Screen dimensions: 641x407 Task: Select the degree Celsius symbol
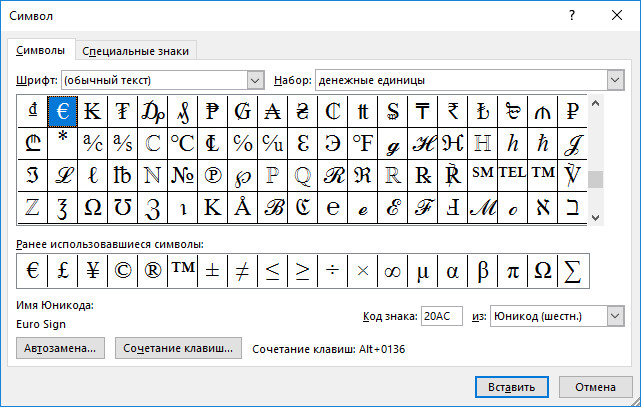pyautogui.click(x=182, y=143)
